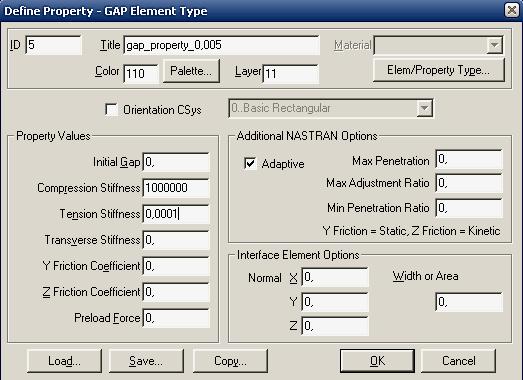The image size is (523, 380).
Task: Select the Min Penetration Ratio field
Action: click(469, 208)
